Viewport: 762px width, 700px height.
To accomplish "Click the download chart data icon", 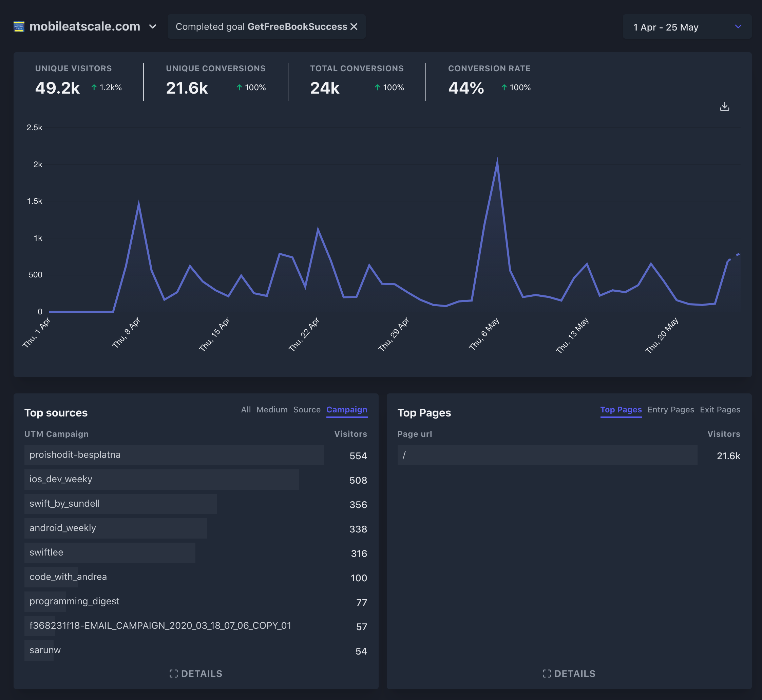I will pyautogui.click(x=724, y=107).
